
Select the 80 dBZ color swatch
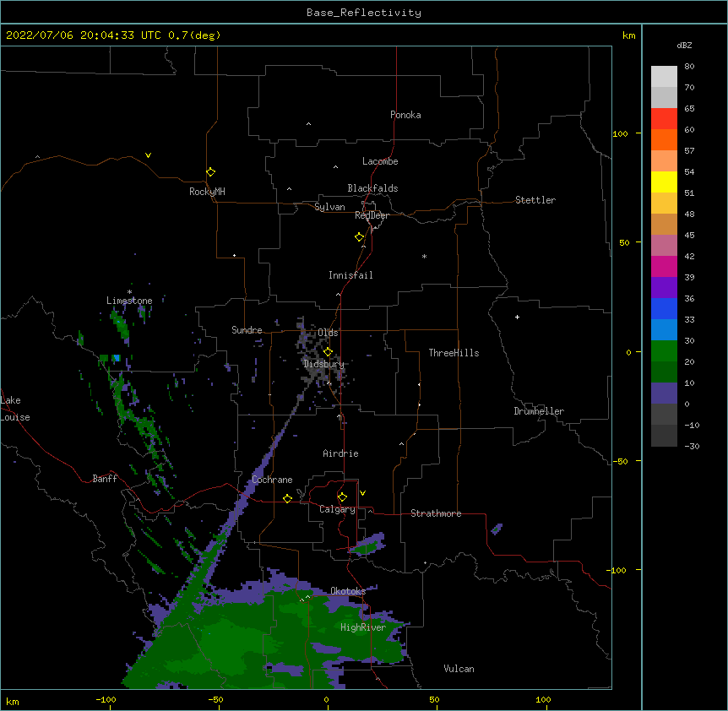(x=664, y=77)
